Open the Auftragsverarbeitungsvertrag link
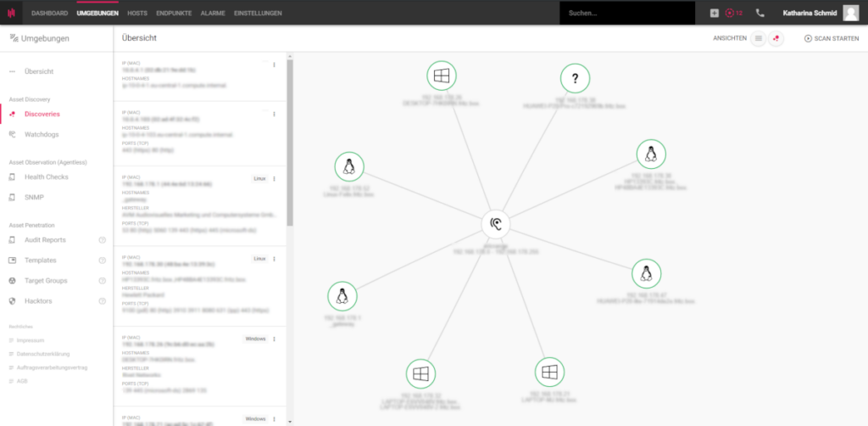The image size is (868, 426). click(52, 367)
